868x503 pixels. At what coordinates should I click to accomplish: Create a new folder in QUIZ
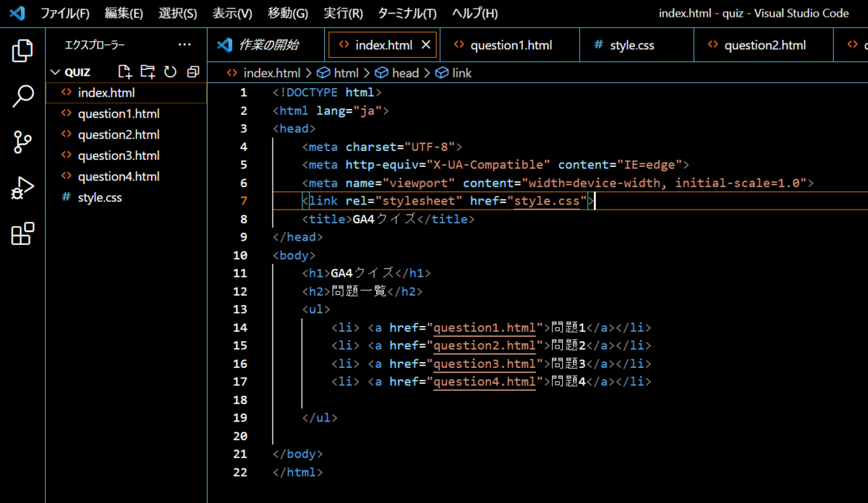148,72
